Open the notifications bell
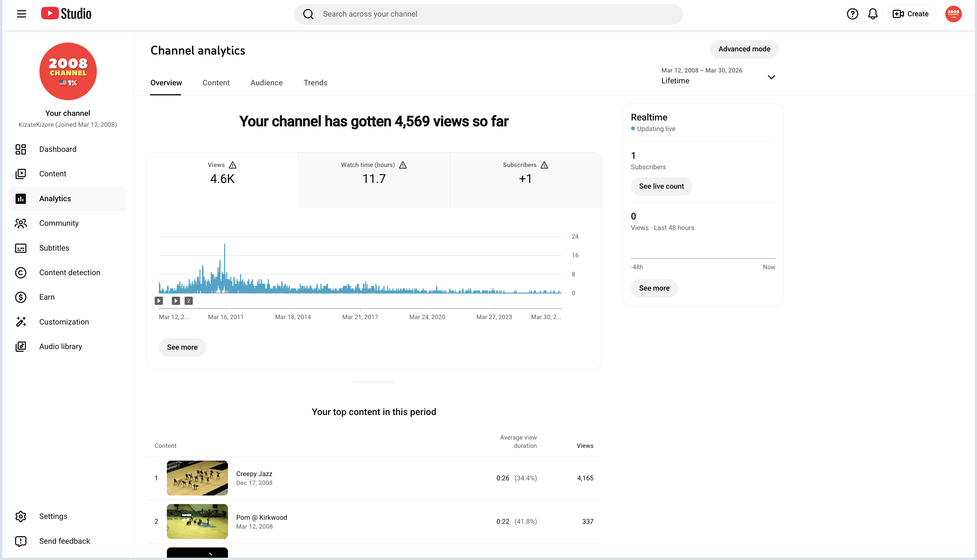Screen dimensions: 977x560 [873, 14]
